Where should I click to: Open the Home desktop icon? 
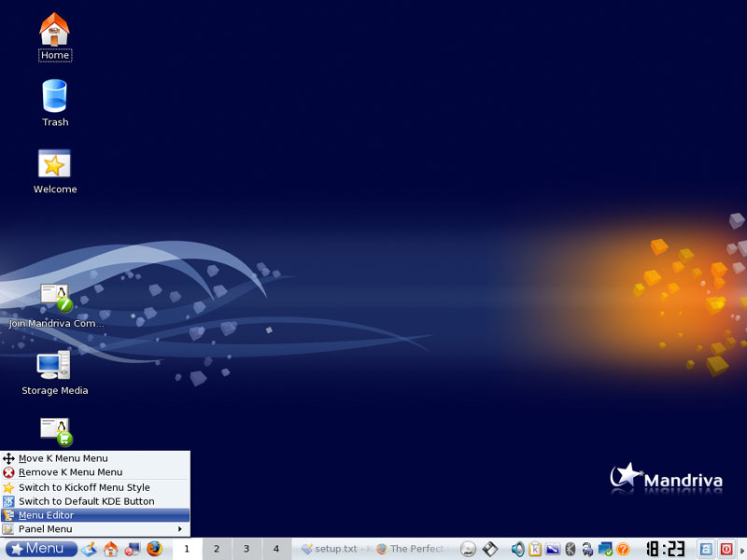pyautogui.click(x=55, y=36)
